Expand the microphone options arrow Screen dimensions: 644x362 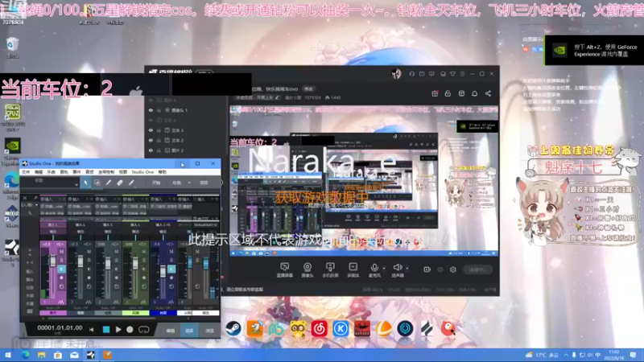(384, 269)
